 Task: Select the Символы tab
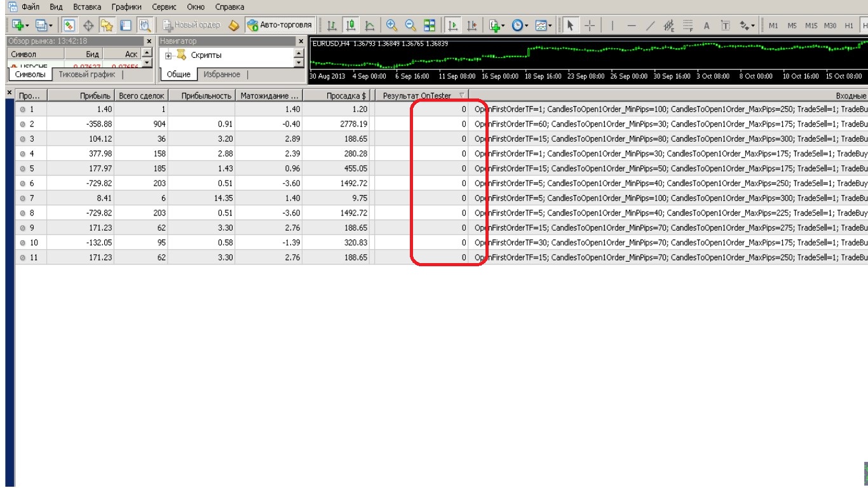30,74
